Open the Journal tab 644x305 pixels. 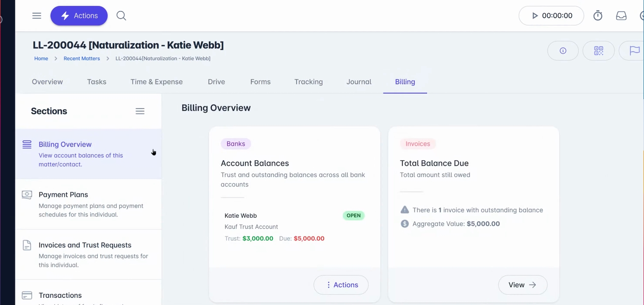click(x=359, y=82)
